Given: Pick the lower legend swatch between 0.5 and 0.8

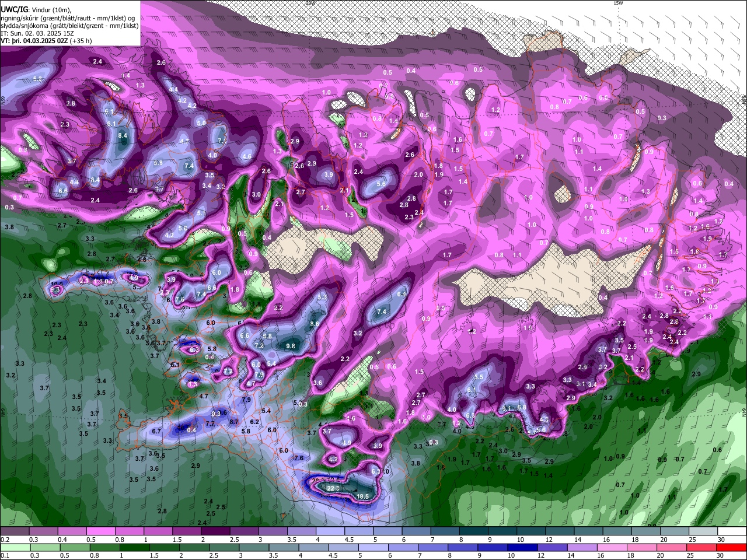Looking at the screenshot, I should click(x=75, y=548).
